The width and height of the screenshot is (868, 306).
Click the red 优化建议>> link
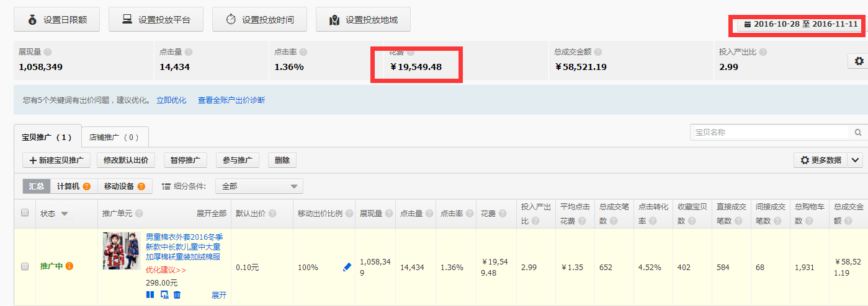point(166,270)
